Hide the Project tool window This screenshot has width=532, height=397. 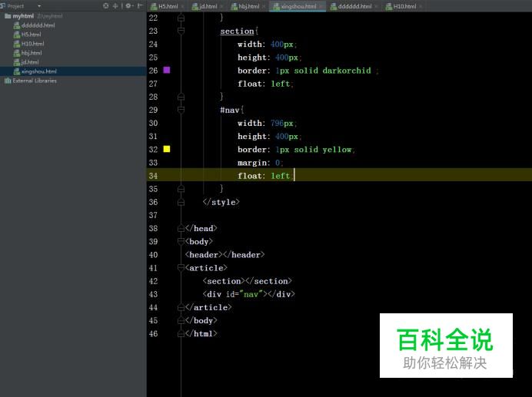(140, 6)
